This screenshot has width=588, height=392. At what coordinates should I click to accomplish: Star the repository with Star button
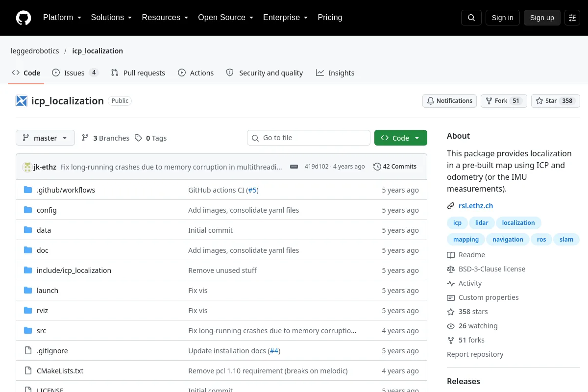pyautogui.click(x=556, y=101)
